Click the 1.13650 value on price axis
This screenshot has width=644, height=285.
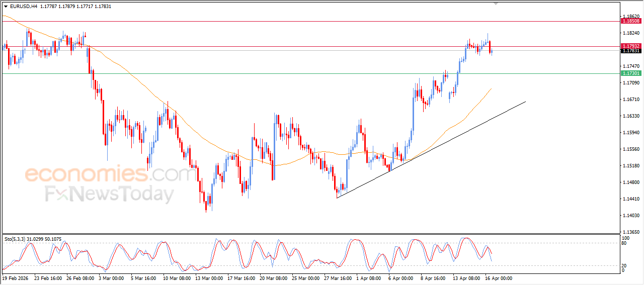coord(631,232)
